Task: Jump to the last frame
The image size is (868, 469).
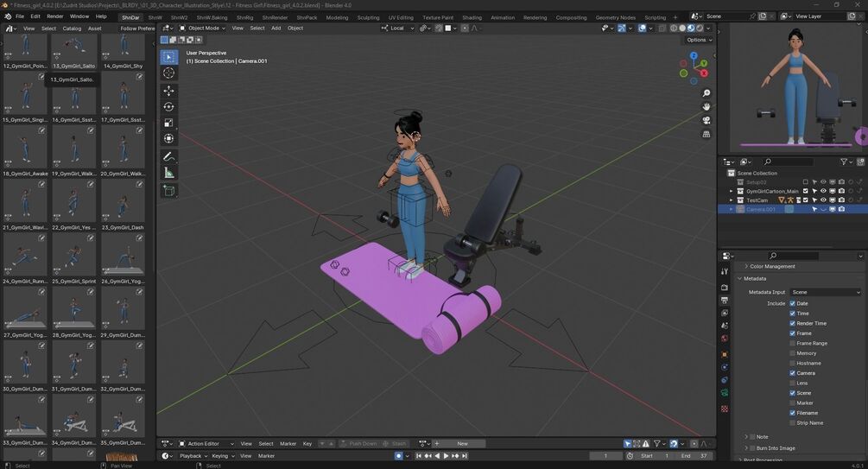Action: click(465, 456)
